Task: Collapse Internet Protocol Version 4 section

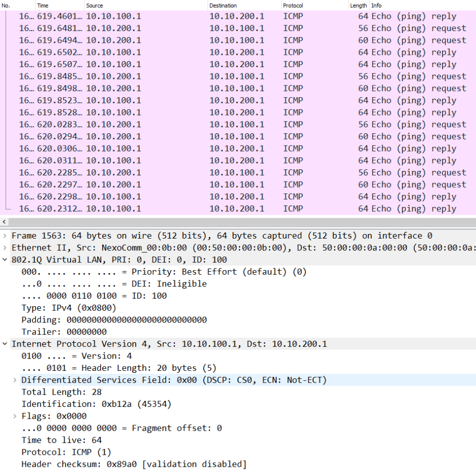Action: (5, 344)
